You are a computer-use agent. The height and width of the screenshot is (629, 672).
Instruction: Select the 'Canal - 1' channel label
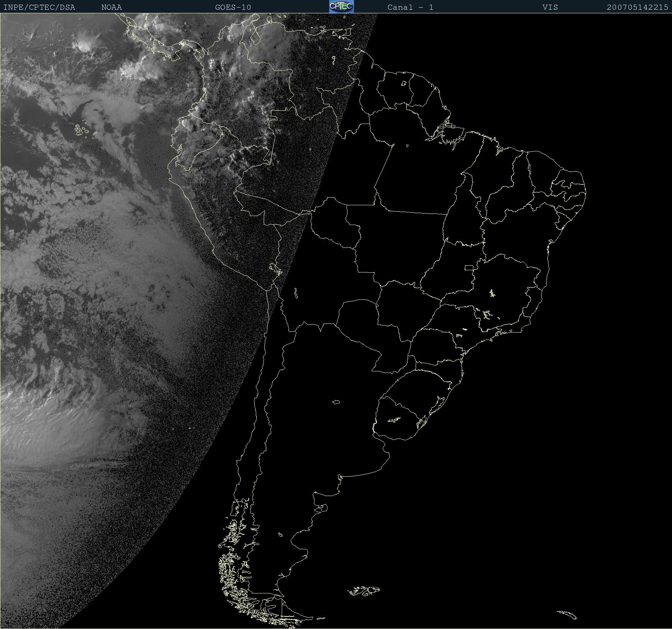pos(410,7)
